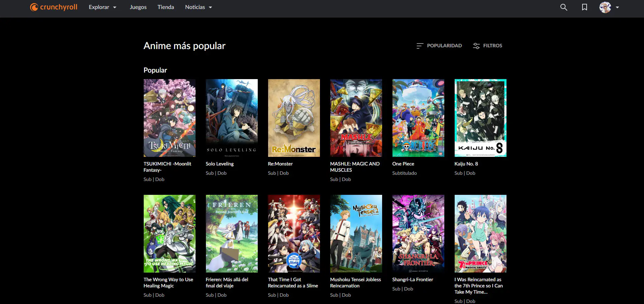
Task: Open the Solo Leveling poster
Action: pyautogui.click(x=232, y=118)
